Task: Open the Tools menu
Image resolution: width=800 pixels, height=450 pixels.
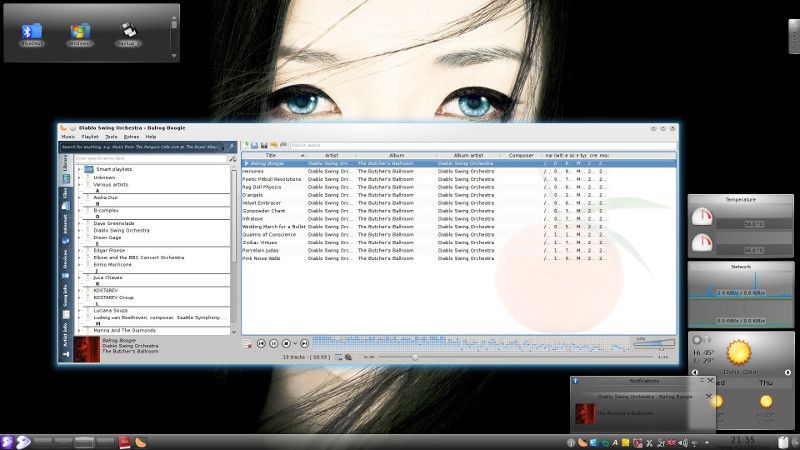Action: pyautogui.click(x=111, y=137)
